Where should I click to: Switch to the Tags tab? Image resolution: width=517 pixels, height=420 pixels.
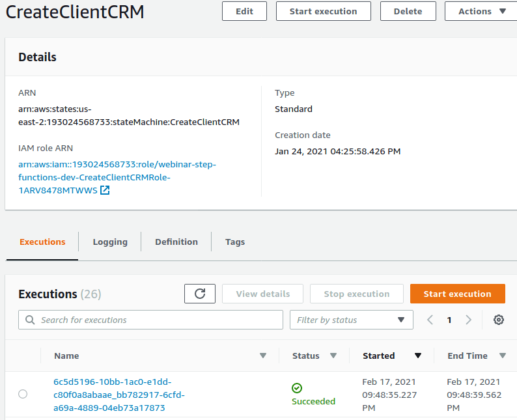tap(235, 242)
